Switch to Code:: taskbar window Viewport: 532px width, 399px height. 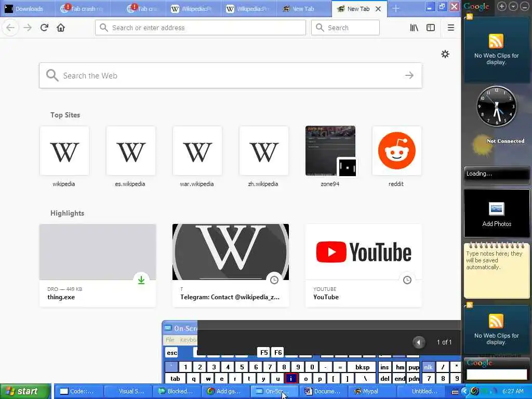(79, 391)
